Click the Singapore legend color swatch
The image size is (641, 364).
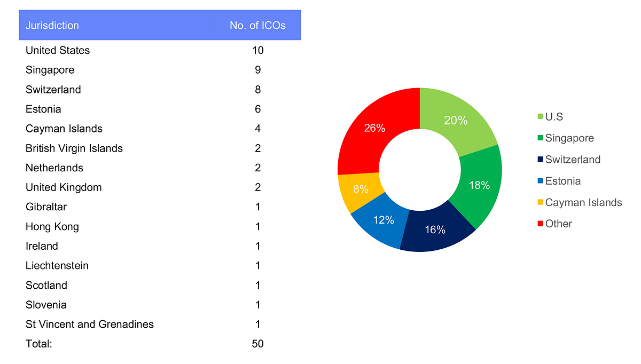[x=541, y=138]
